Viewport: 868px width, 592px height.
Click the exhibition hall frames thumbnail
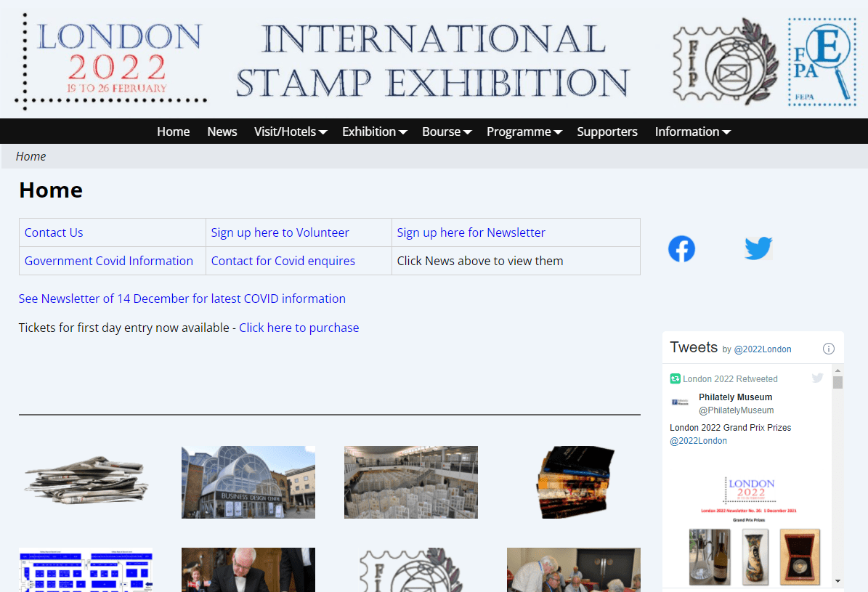[x=410, y=482]
